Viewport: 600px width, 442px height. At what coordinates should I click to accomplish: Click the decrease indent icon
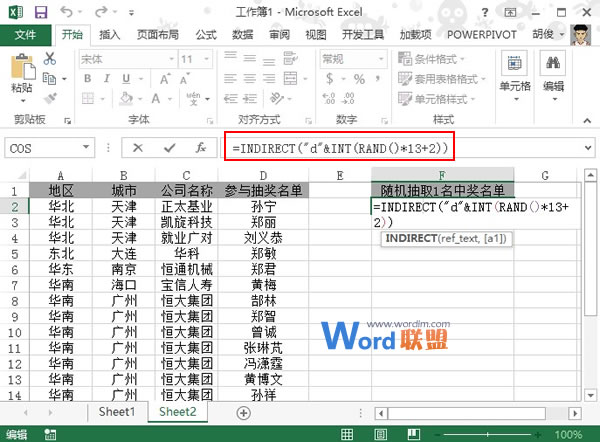[230, 99]
